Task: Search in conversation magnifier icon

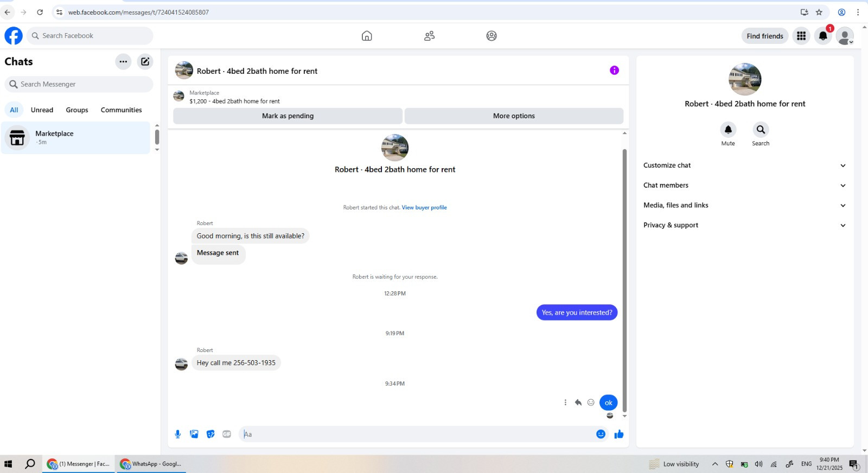Action: (x=761, y=130)
